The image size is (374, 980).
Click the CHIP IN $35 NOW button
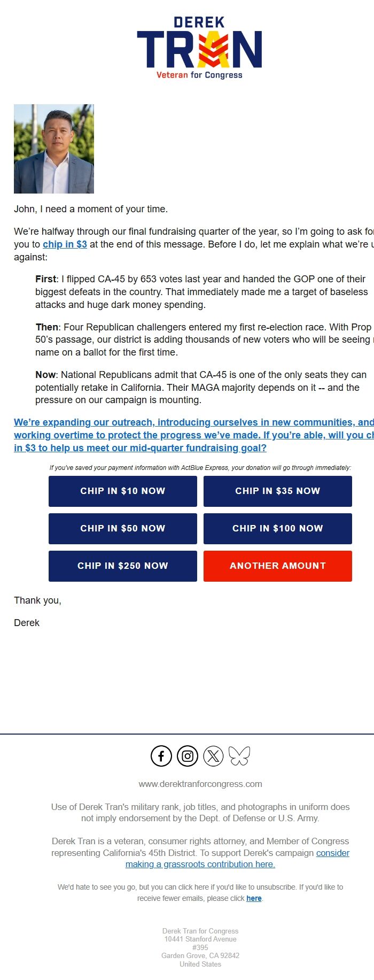pos(277,491)
